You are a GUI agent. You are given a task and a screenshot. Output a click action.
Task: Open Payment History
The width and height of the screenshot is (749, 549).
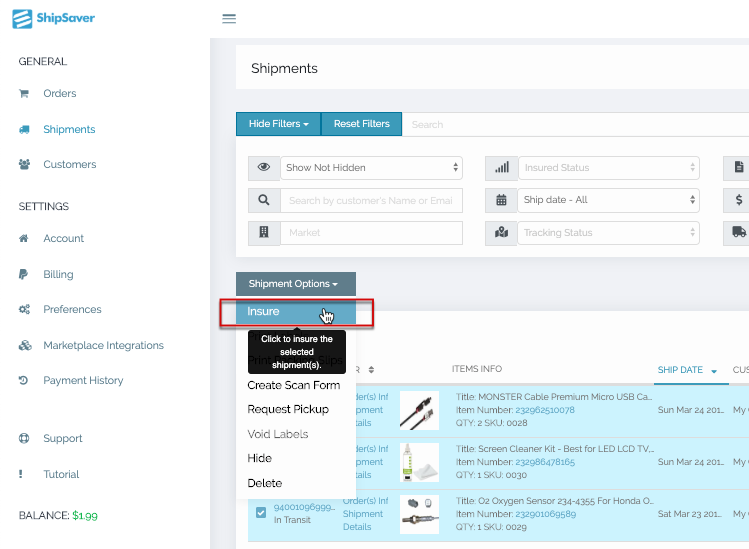point(83,380)
